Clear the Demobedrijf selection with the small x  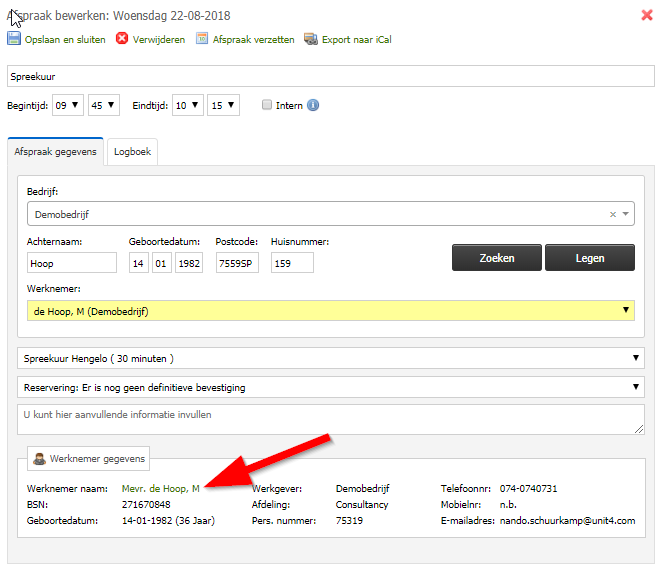pos(613,214)
